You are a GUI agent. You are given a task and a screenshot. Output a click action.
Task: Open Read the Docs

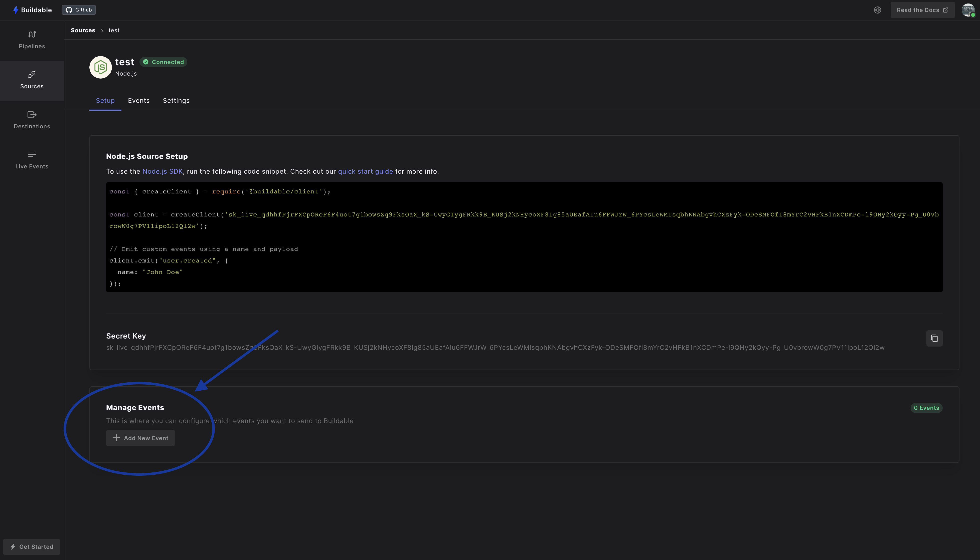(922, 10)
